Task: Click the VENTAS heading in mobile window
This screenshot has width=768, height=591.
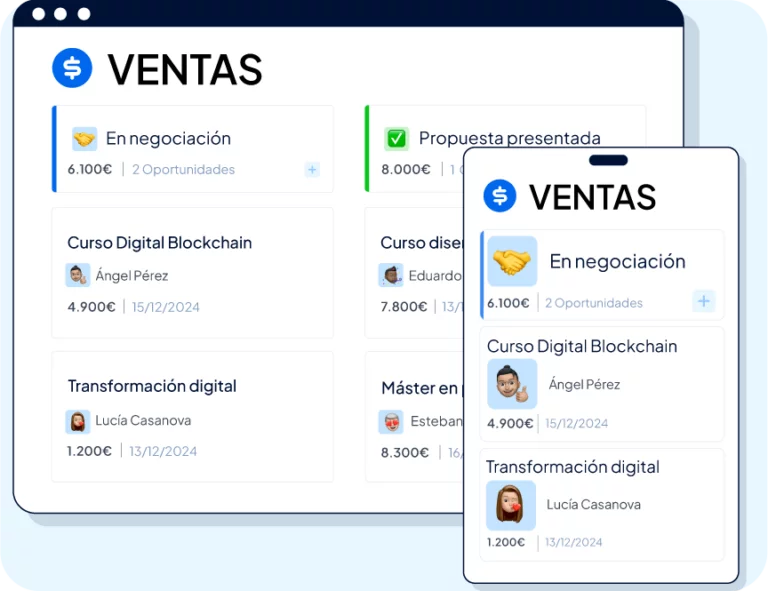Action: point(592,197)
